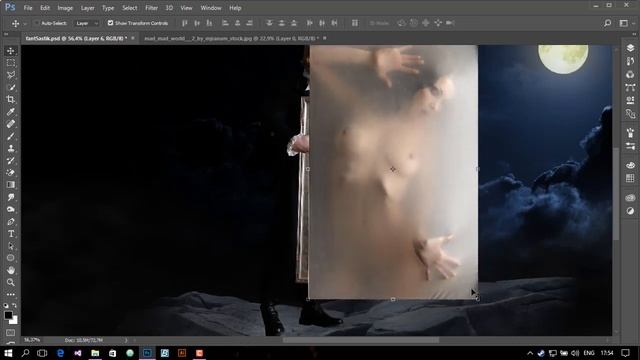This screenshot has height=360, width=640.
Task: Select the Zoom tool
Action: pos(11,282)
